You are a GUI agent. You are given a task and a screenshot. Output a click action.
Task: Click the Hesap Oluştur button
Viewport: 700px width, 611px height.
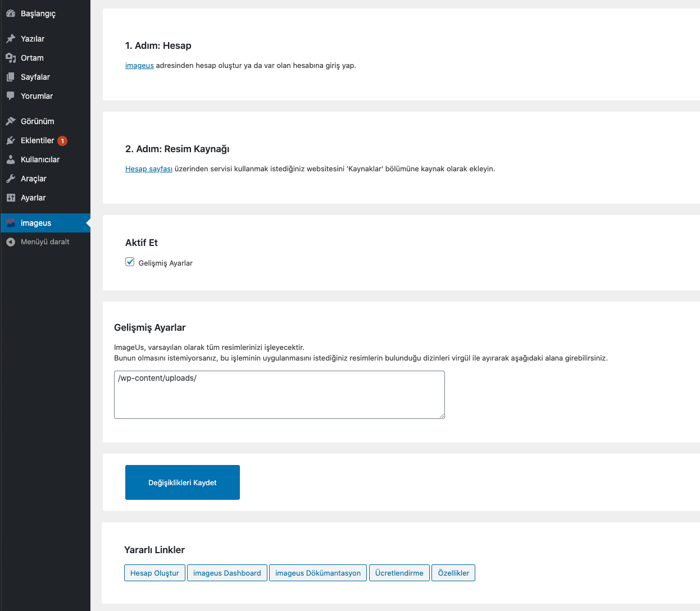154,573
